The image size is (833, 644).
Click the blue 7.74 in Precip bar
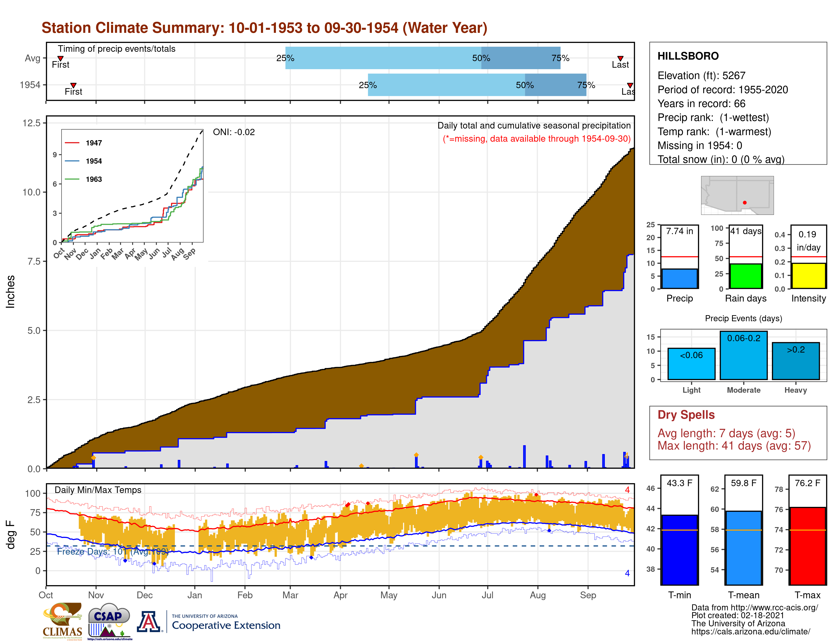tap(679, 279)
